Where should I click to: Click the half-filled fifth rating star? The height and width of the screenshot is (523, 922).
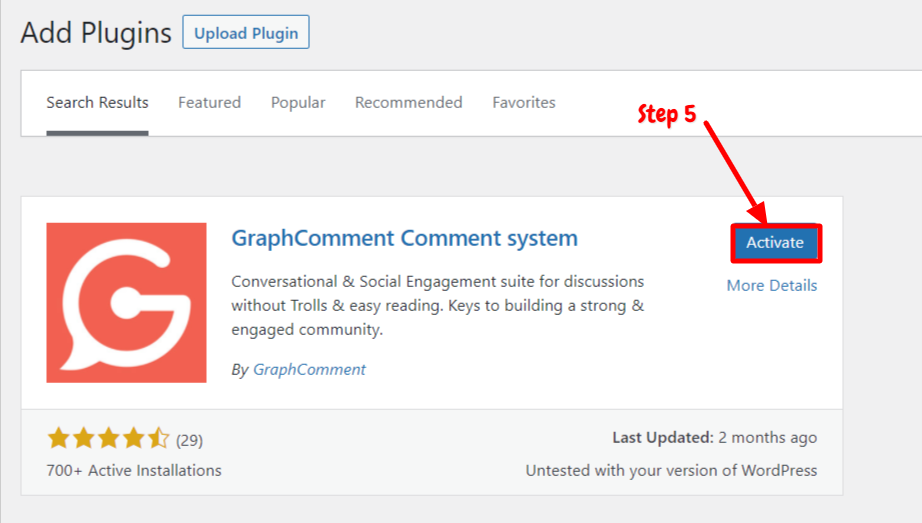pyautogui.click(x=159, y=438)
